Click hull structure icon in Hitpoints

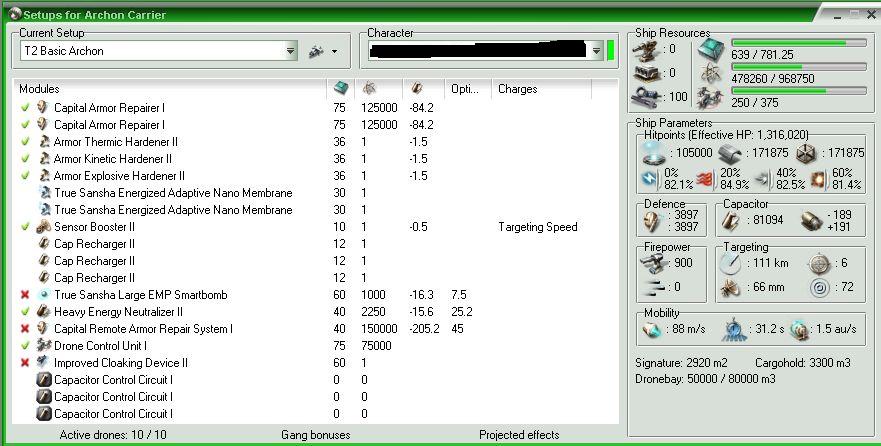coord(806,153)
